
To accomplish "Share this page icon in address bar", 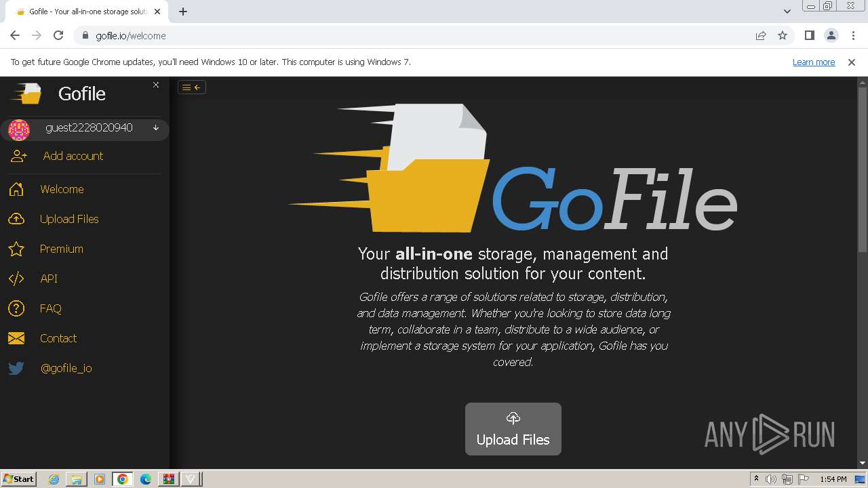I will pyautogui.click(x=761, y=35).
